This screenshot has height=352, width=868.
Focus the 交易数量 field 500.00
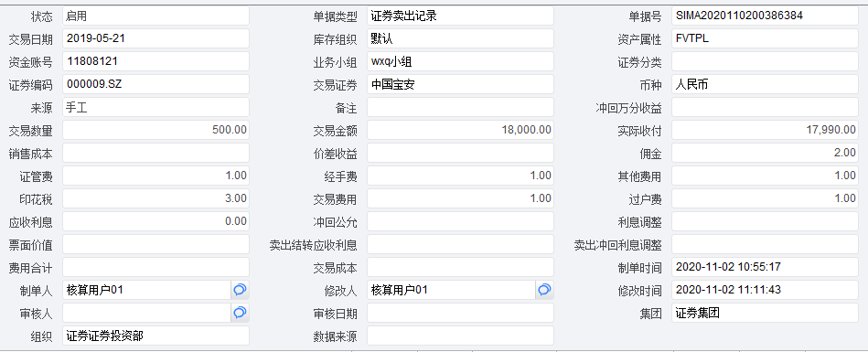coord(155,130)
